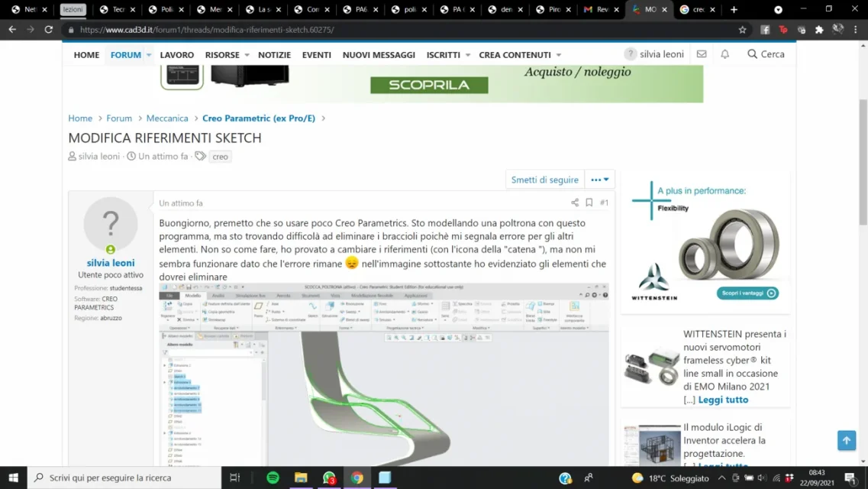The height and width of the screenshot is (489, 868).
Task: Open File Explorer from taskbar
Action: pos(301,478)
